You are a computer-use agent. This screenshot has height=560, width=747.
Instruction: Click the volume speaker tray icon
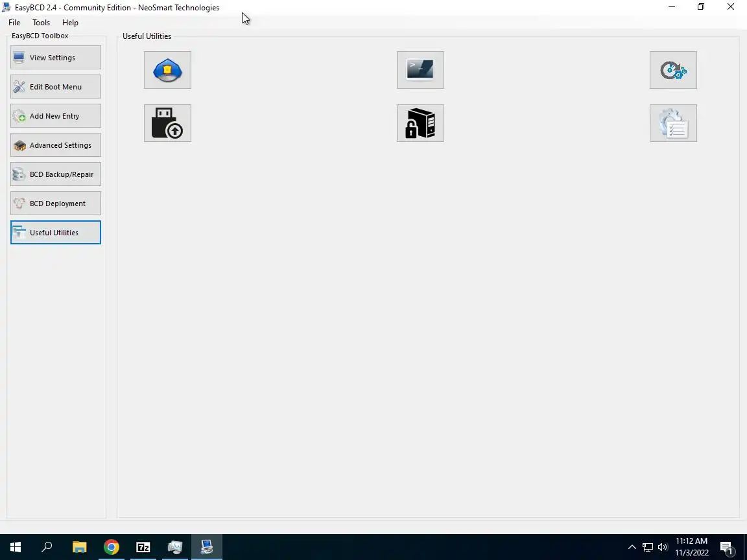662,547
